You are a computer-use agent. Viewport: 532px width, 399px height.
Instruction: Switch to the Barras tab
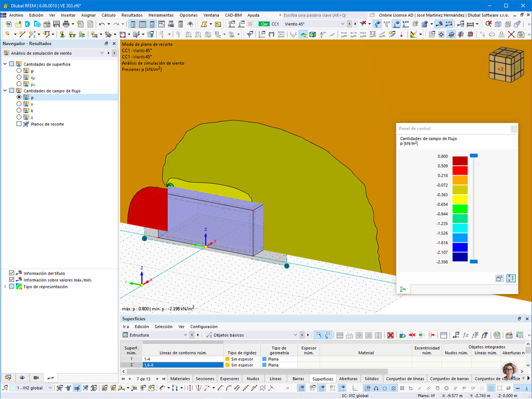point(298,379)
